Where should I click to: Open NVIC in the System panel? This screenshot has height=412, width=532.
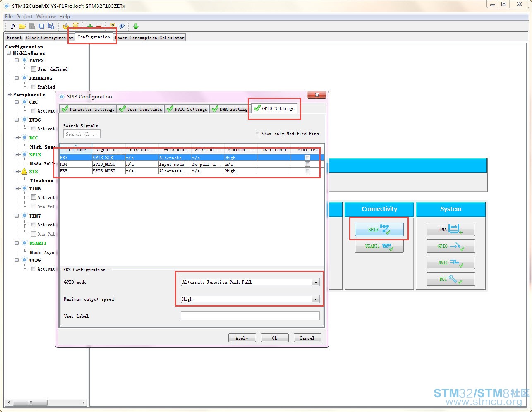coord(451,263)
